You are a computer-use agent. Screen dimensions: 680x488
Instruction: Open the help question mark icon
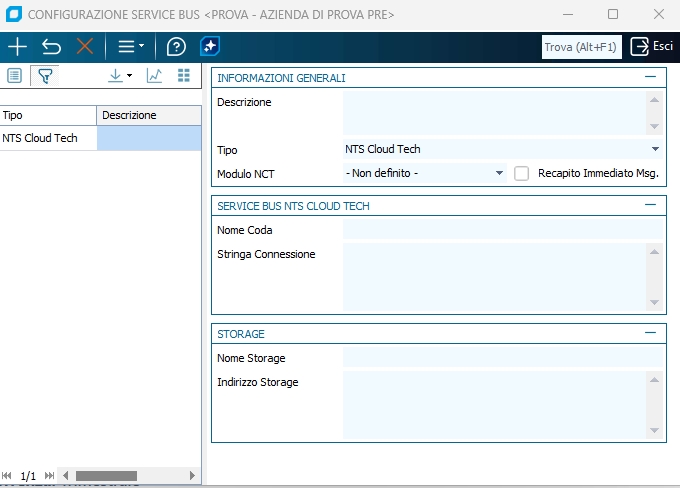pyautogui.click(x=176, y=47)
